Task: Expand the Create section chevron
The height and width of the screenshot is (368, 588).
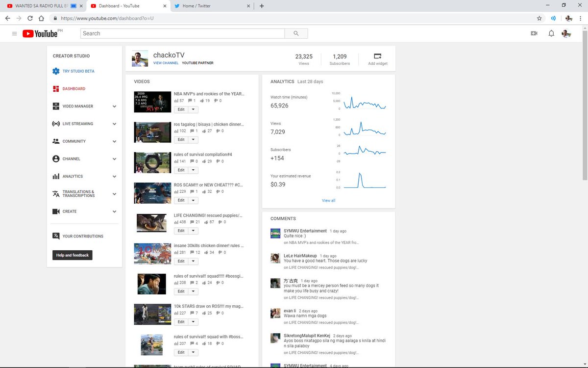Action: pyautogui.click(x=114, y=211)
